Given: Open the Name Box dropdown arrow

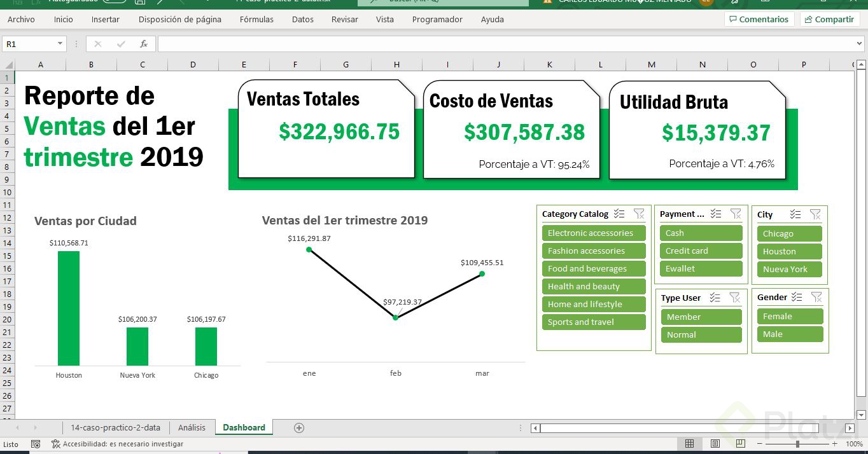Looking at the screenshot, I should (x=60, y=44).
